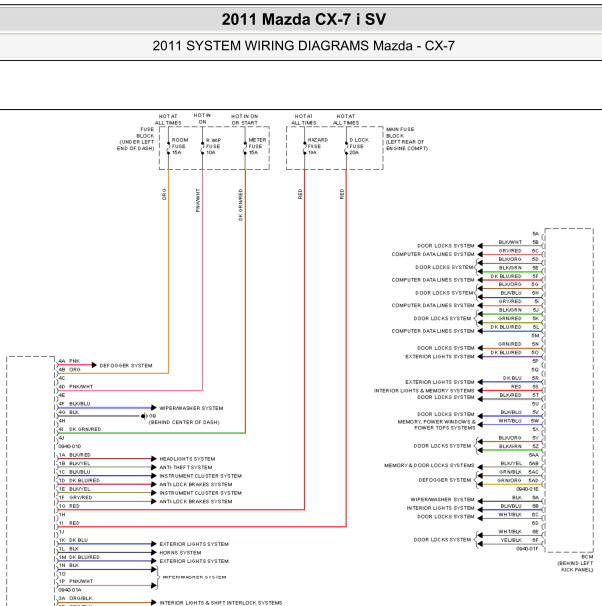This screenshot has width=602, height=606.
Task: Click connector ID '0940-01A'
Action: [x=70, y=590]
